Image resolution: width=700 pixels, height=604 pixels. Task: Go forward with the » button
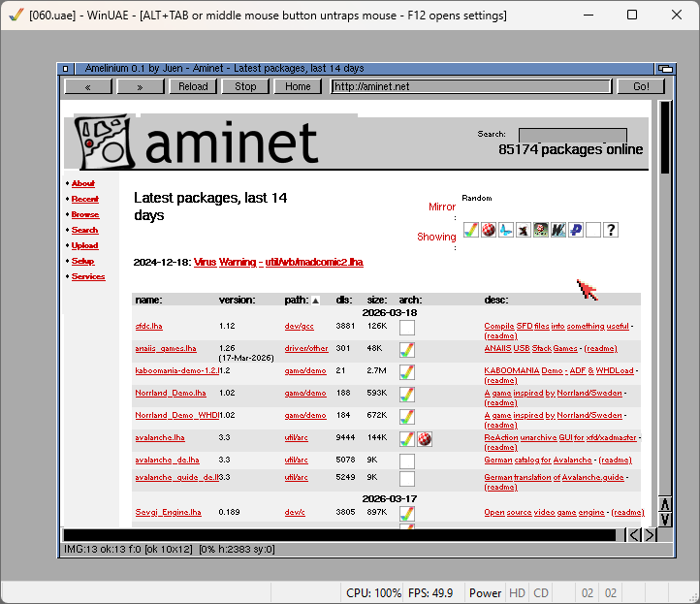click(x=141, y=86)
